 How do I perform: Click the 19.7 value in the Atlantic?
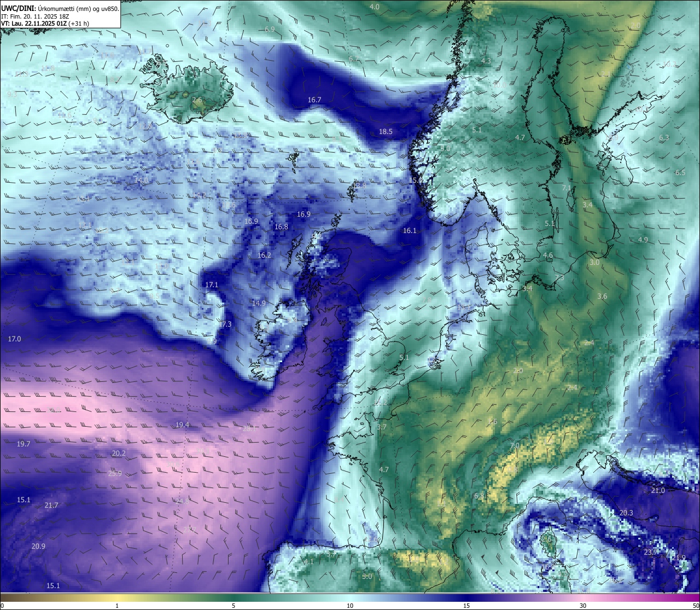coord(24,444)
